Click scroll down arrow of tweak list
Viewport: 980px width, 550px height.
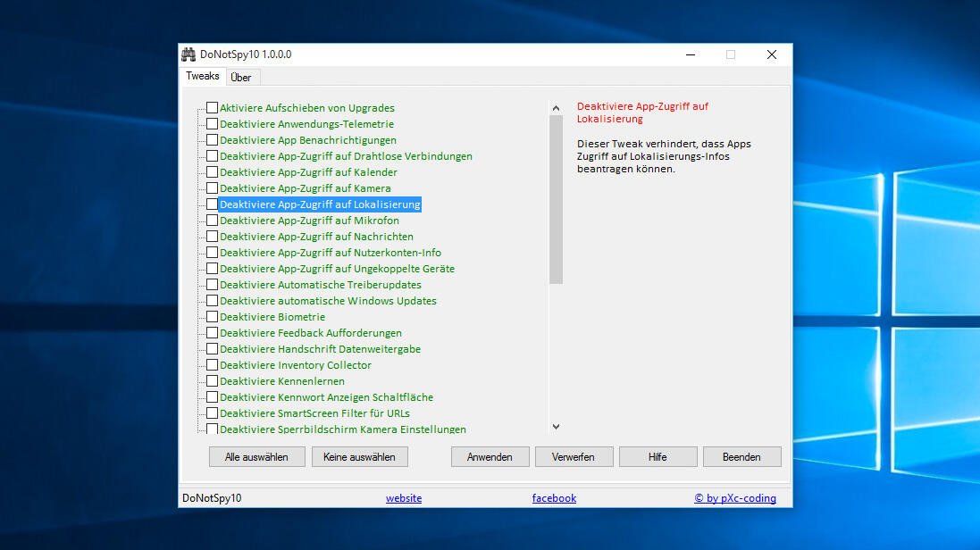[x=556, y=427]
